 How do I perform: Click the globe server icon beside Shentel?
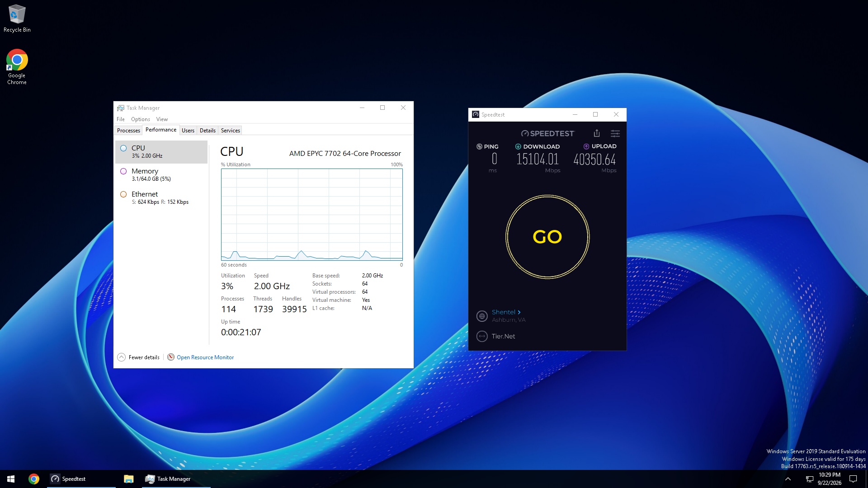tap(482, 316)
